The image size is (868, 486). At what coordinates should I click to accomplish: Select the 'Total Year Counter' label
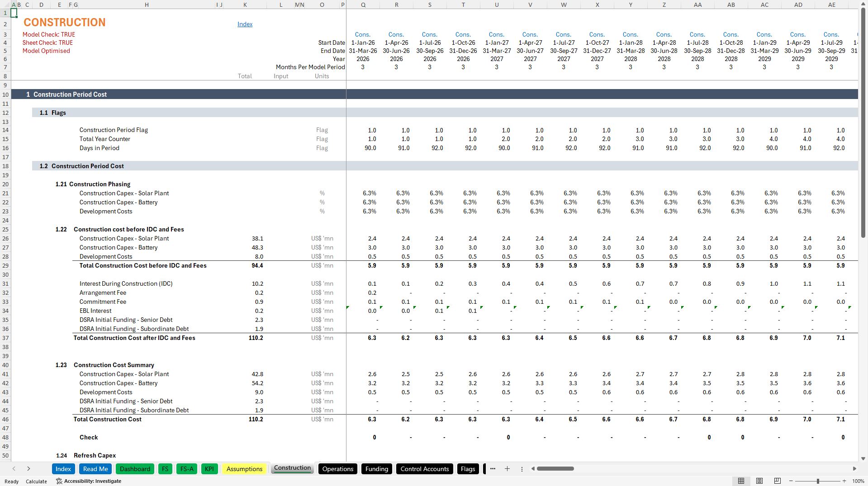pos(105,139)
